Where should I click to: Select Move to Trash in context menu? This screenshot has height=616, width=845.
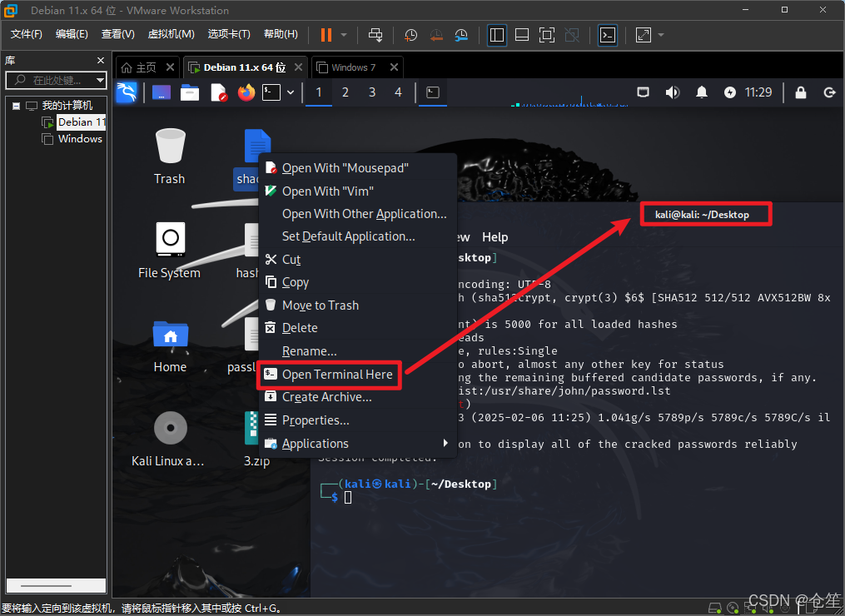click(x=357, y=306)
